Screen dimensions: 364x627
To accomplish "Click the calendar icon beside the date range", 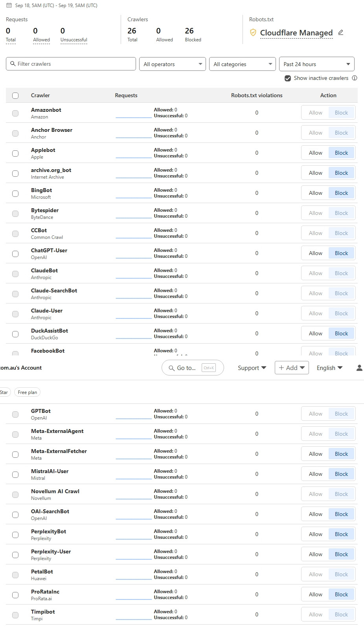I will (x=9, y=5).
